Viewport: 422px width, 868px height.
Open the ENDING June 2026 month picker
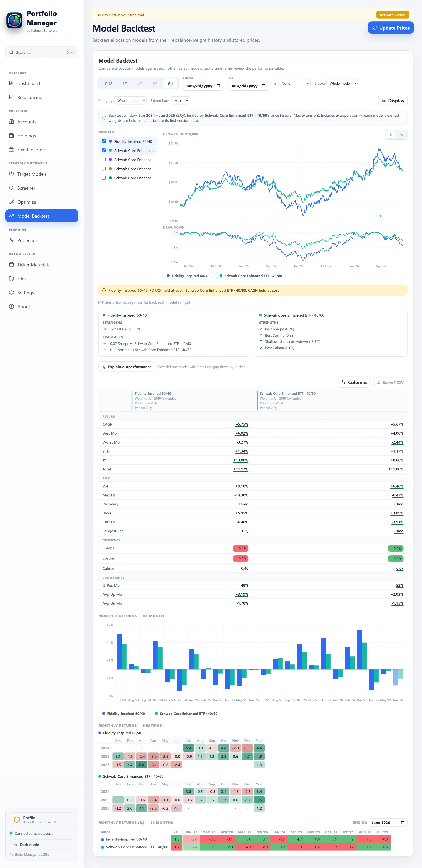[388, 822]
